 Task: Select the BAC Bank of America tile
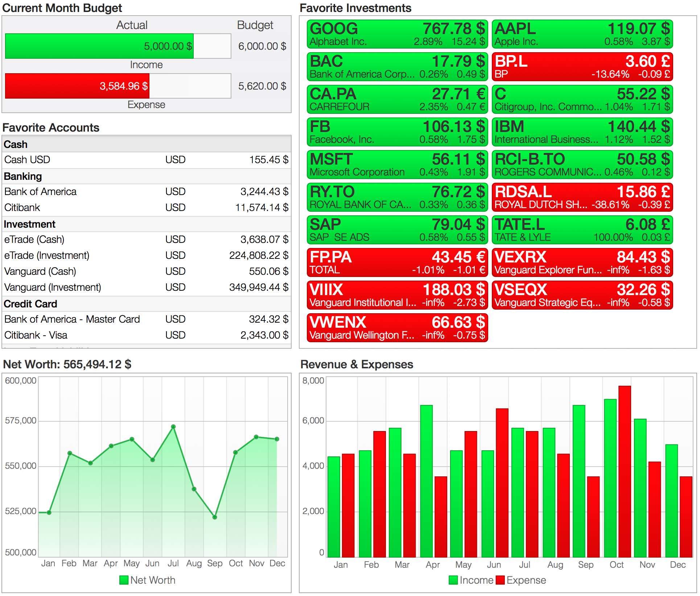point(398,67)
